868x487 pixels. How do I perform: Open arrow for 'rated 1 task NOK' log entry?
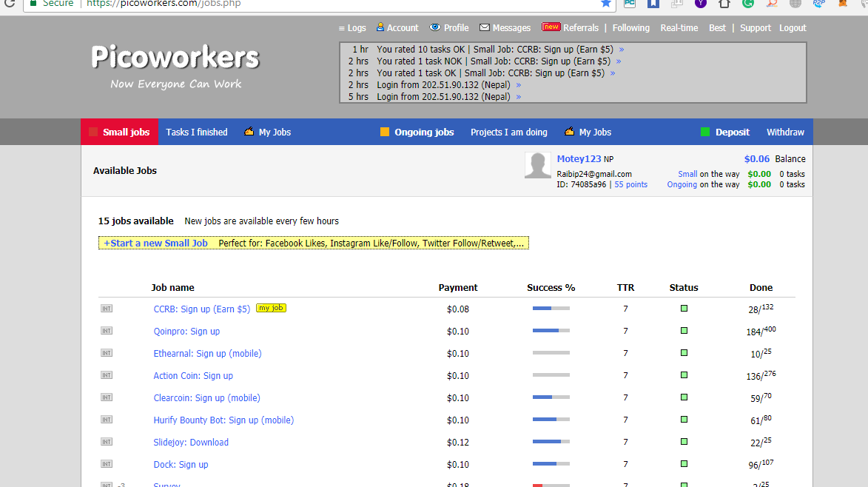[x=619, y=61]
